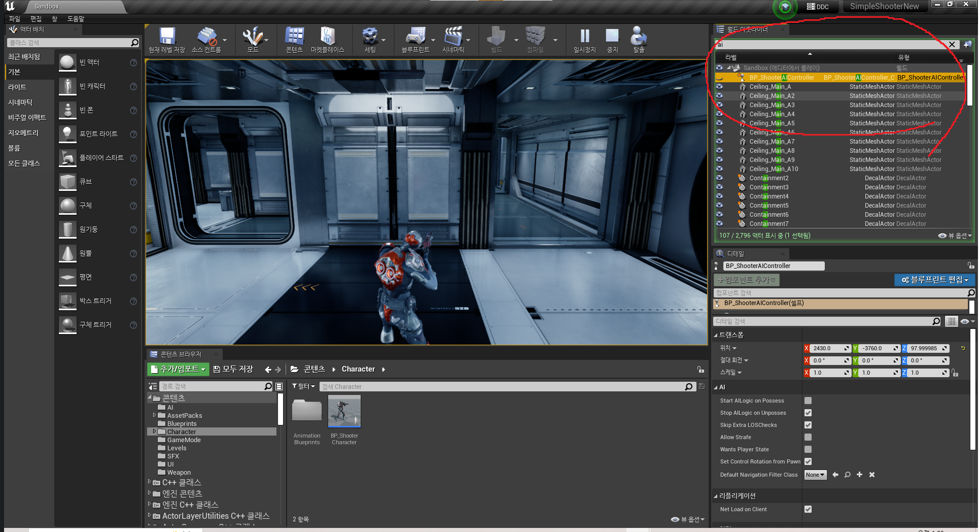Expand AssetPacks folder in tree
This screenshot has width=980, height=532.
(154, 415)
